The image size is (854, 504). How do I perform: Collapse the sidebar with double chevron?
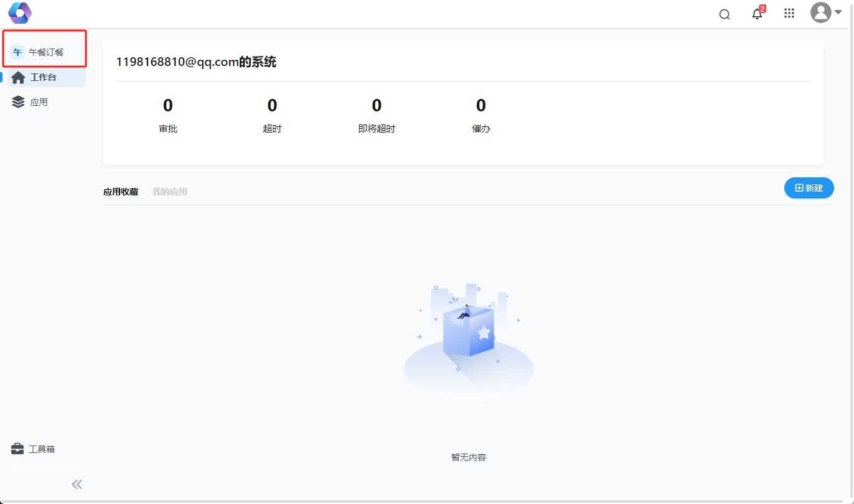(x=77, y=484)
